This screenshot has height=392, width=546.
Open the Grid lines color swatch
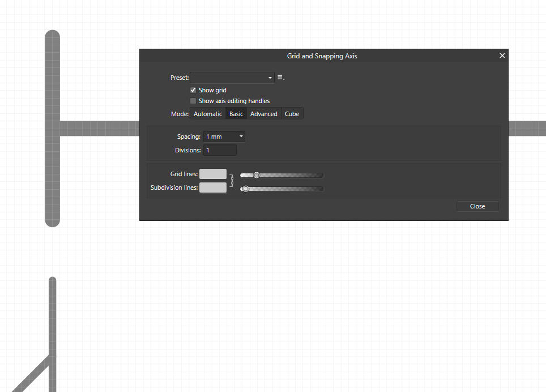[x=213, y=174]
